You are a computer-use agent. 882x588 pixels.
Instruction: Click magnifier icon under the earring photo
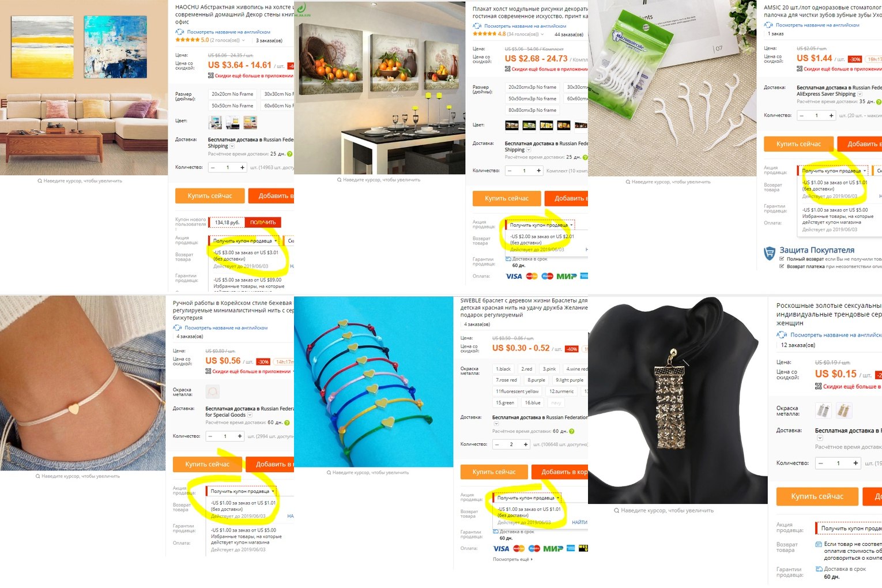point(617,511)
